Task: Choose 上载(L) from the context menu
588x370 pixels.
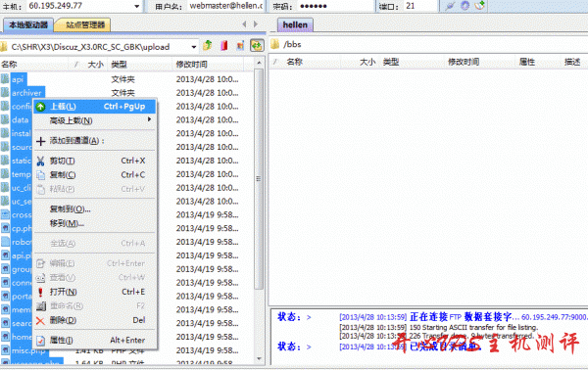Action: tap(94, 107)
